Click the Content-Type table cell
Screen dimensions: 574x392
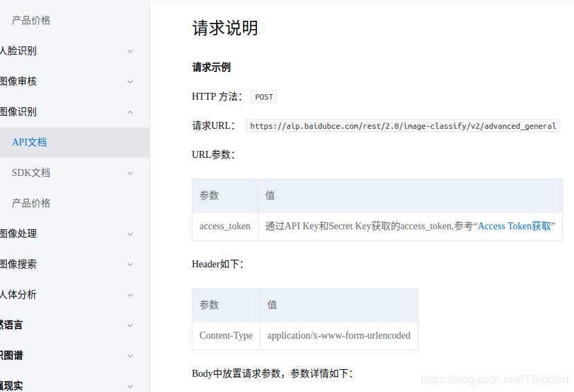(226, 336)
